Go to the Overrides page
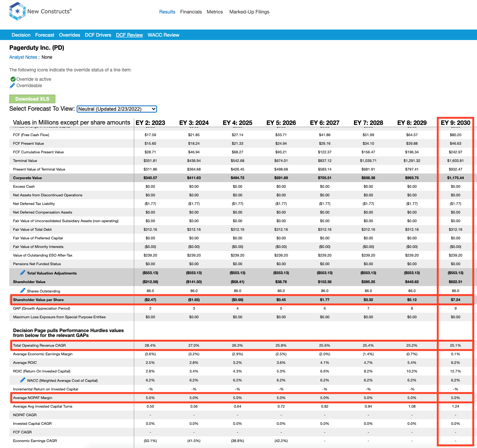Viewport: 477px width, 448px height. tap(70, 35)
